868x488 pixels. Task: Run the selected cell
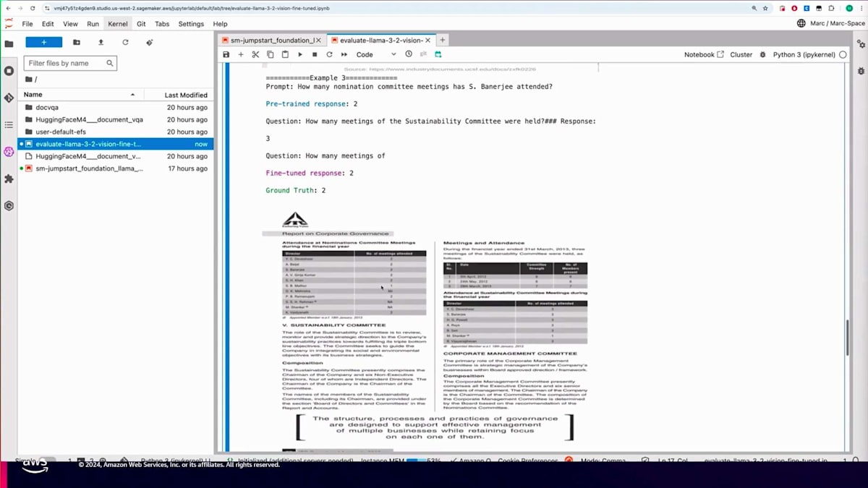(300, 54)
